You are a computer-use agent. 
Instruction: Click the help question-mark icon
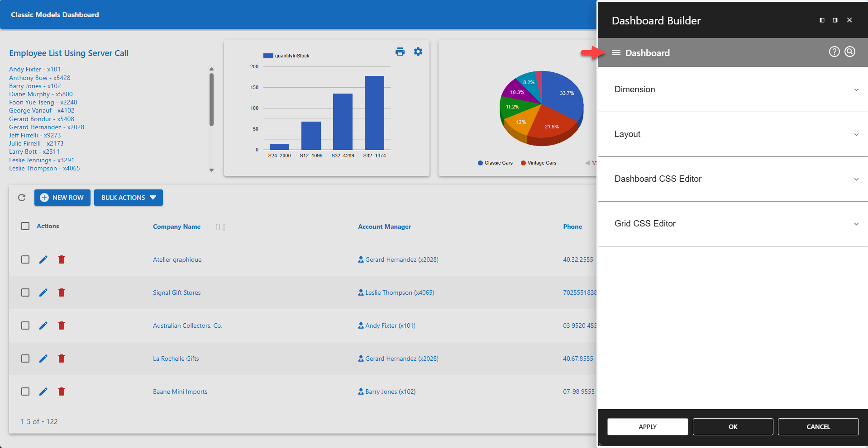(x=834, y=52)
